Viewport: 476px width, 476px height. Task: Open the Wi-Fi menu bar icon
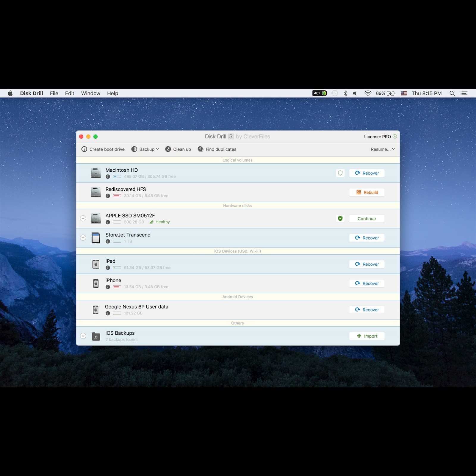pyautogui.click(x=368, y=93)
